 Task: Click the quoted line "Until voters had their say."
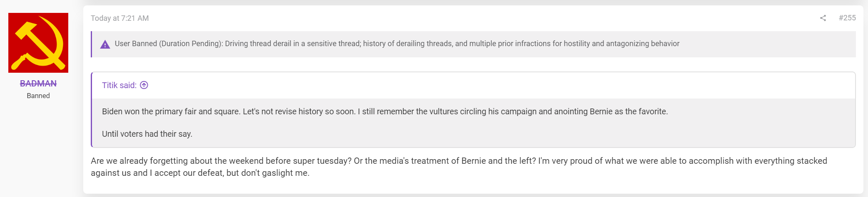pos(147,134)
